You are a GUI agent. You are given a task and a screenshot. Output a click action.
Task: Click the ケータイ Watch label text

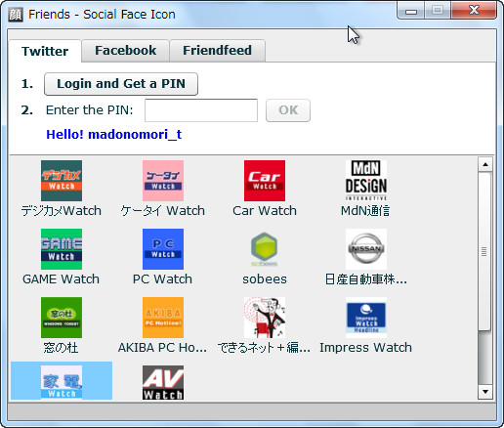(x=162, y=211)
